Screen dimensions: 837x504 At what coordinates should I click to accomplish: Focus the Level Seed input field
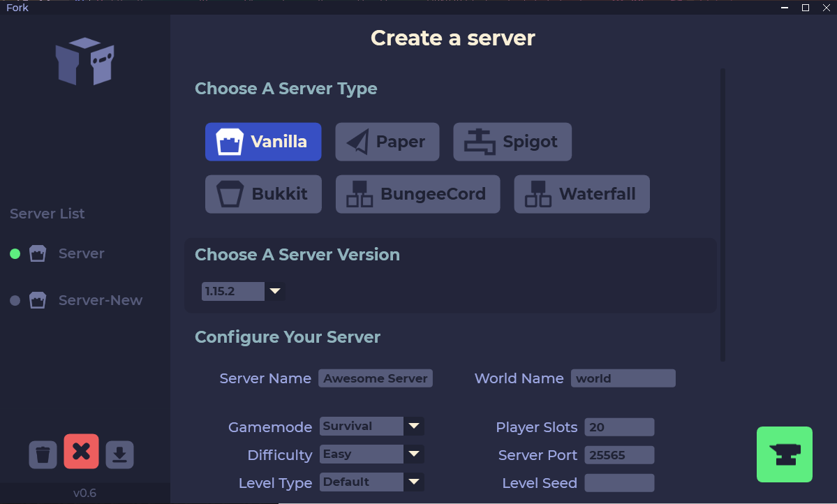[x=619, y=482]
